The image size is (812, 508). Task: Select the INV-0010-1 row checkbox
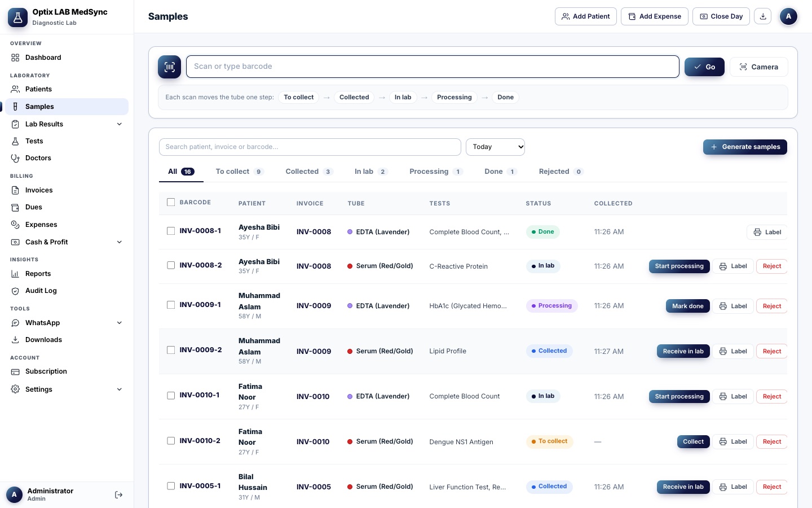click(171, 396)
